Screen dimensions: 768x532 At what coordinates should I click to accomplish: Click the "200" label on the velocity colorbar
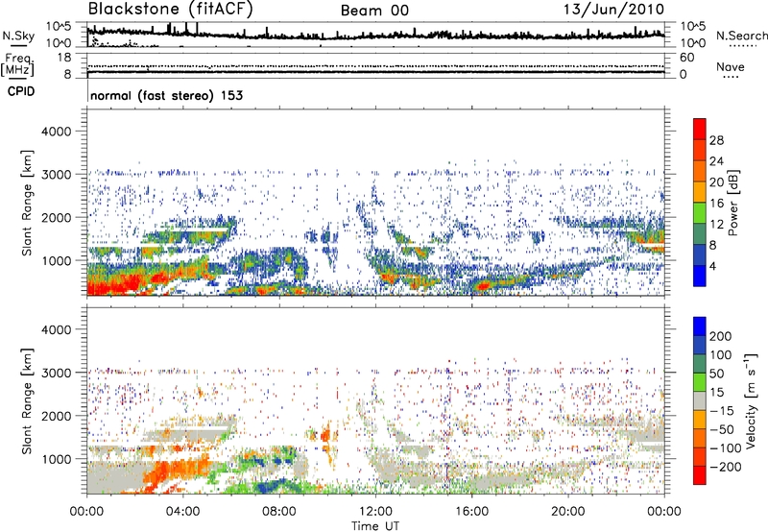[721, 336]
